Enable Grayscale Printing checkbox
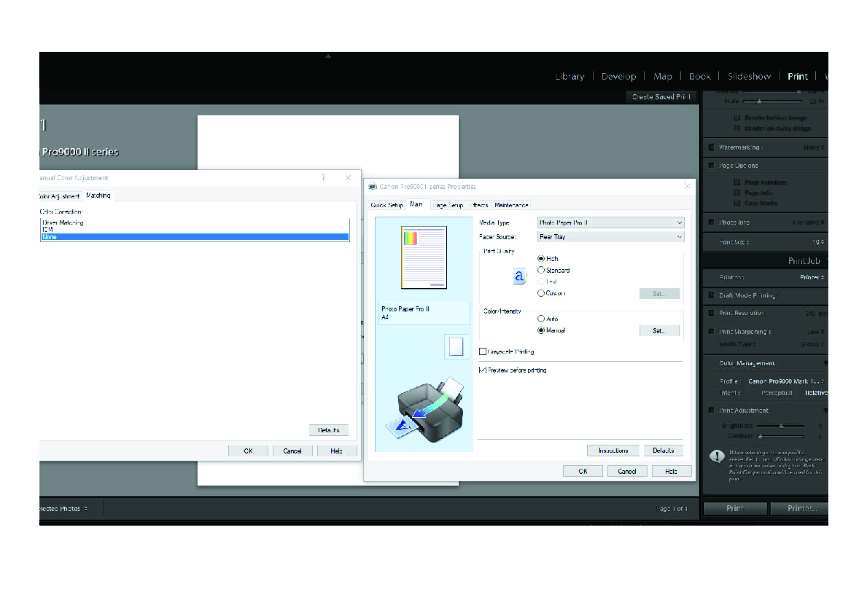This screenshot has height=614, width=868. tap(483, 352)
